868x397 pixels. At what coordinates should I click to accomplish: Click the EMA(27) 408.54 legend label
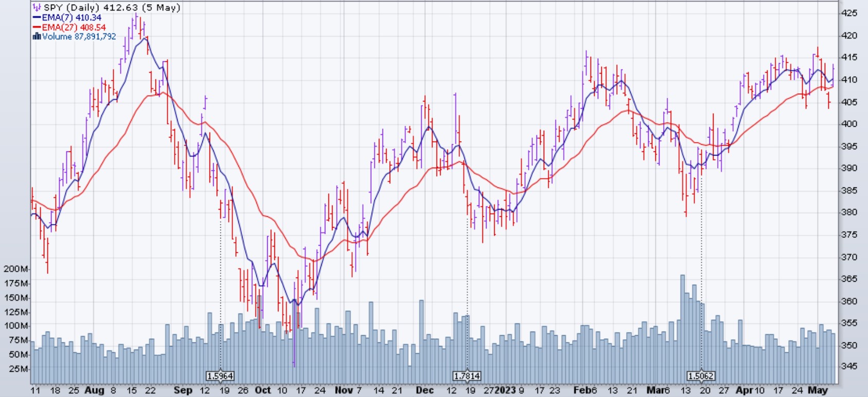(74, 27)
